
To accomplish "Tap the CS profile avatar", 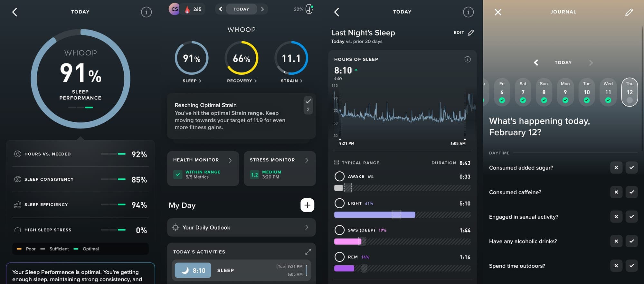I will tap(175, 9).
